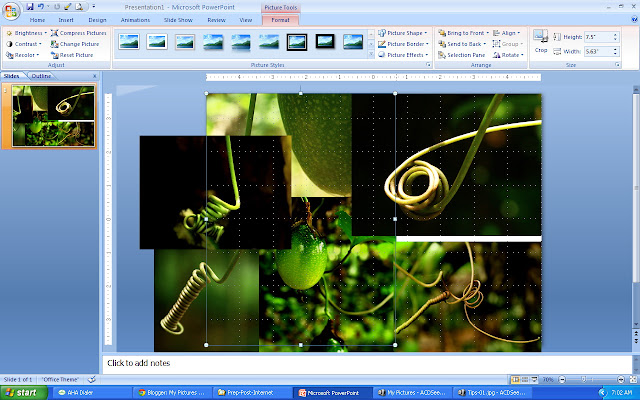Open Size group dialog launcher
Viewport: 640px width, 400px height.
618,65
